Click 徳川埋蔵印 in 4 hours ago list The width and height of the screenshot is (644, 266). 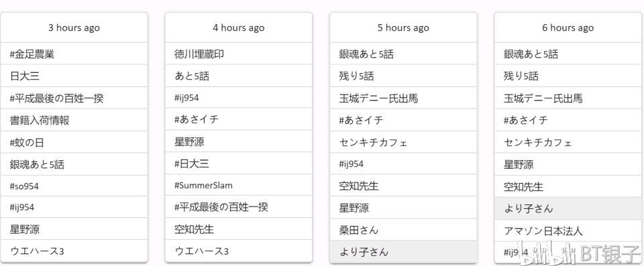[239, 54]
